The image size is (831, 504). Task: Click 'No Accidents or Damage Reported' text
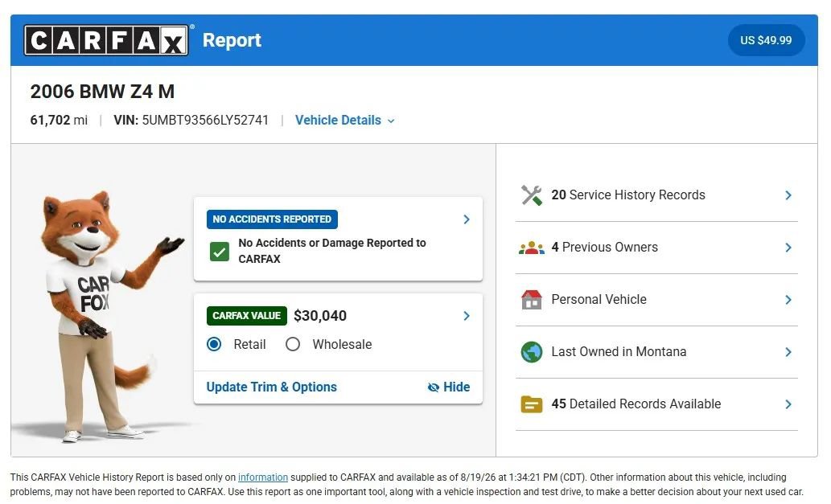click(x=332, y=251)
